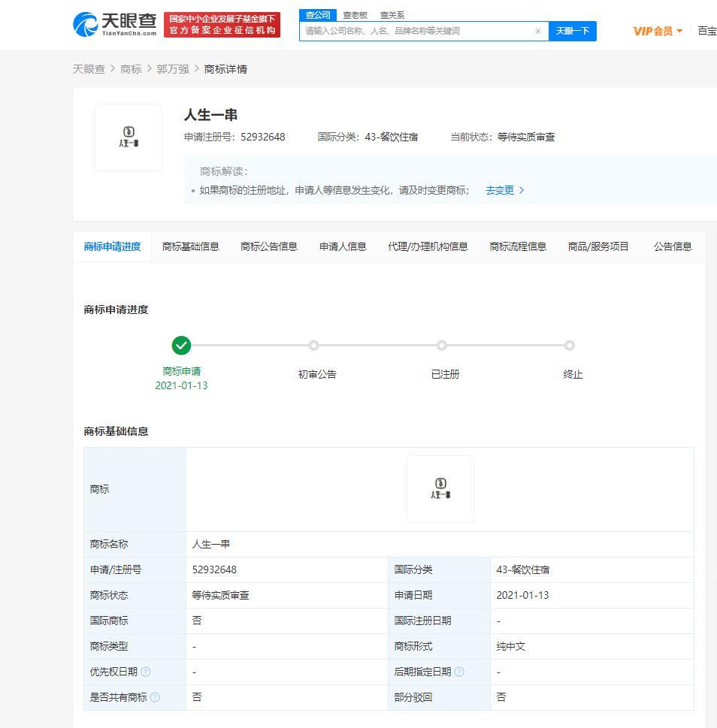The width and height of the screenshot is (717, 728).
Task: Switch to 代理/办理机构信息 tab
Action: click(x=428, y=246)
